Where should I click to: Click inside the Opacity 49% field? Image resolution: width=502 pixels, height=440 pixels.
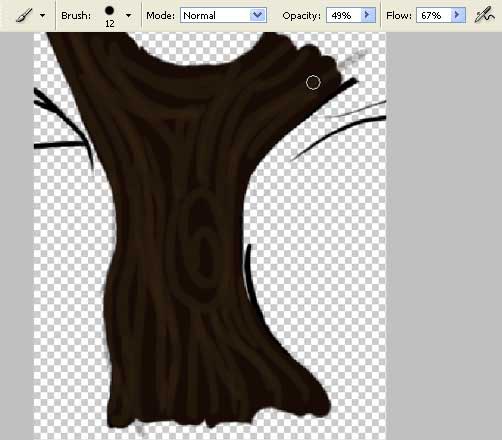pyautogui.click(x=344, y=15)
